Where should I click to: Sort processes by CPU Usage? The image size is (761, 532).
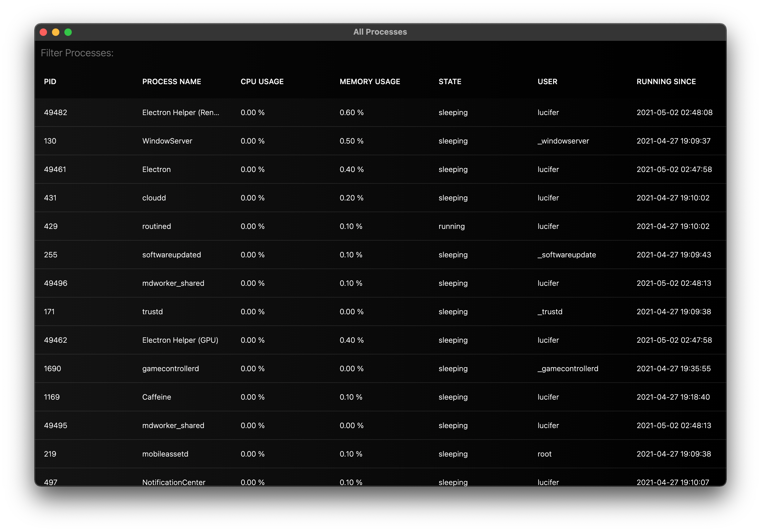click(x=262, y=82)
